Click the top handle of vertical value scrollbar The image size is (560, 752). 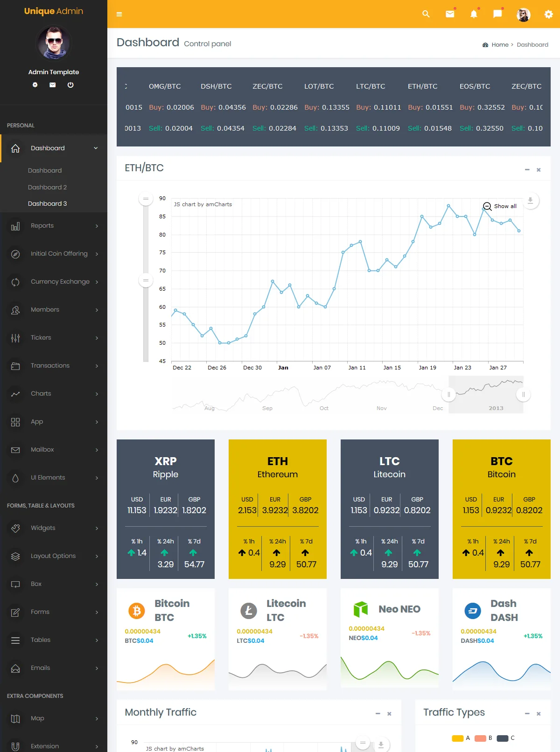(146, 199)
